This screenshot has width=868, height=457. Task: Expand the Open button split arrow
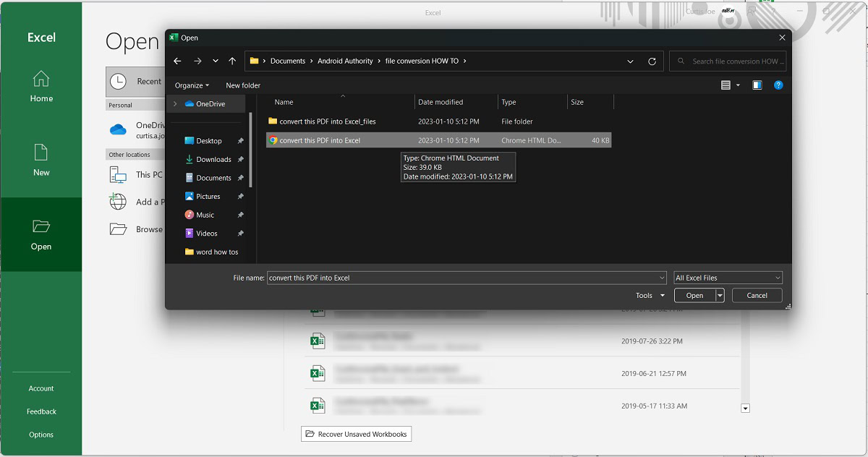[720, 295]
